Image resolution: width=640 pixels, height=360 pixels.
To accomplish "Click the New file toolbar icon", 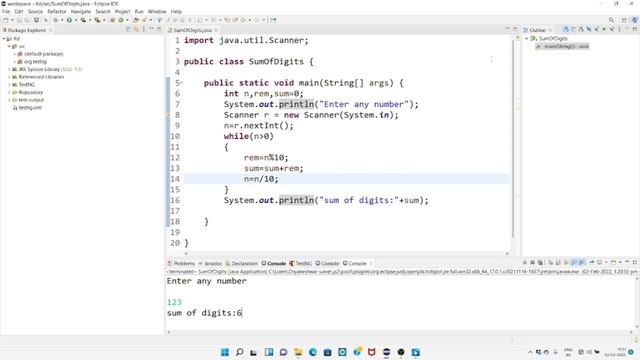I will (5, 20).
